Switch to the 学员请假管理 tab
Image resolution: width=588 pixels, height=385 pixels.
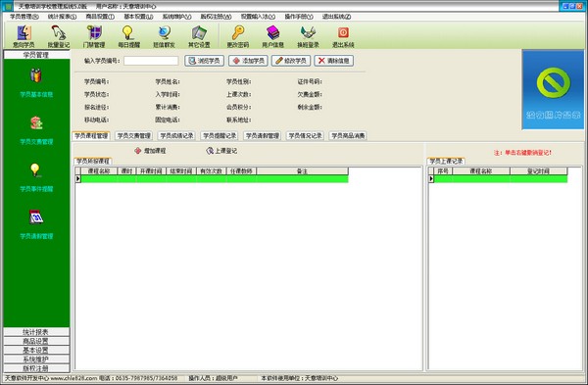[x=262, y=136]
